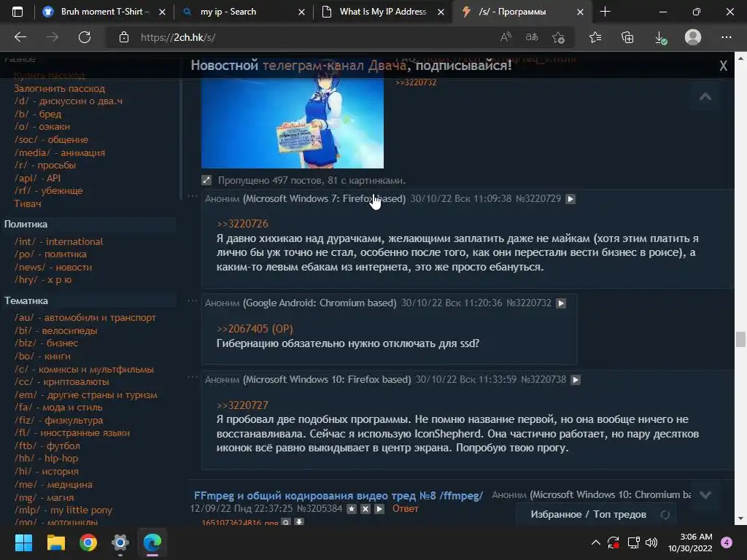Click the page vertical scrollbar thumb
The height and width of the screenshot is (560, 747).
740,340
